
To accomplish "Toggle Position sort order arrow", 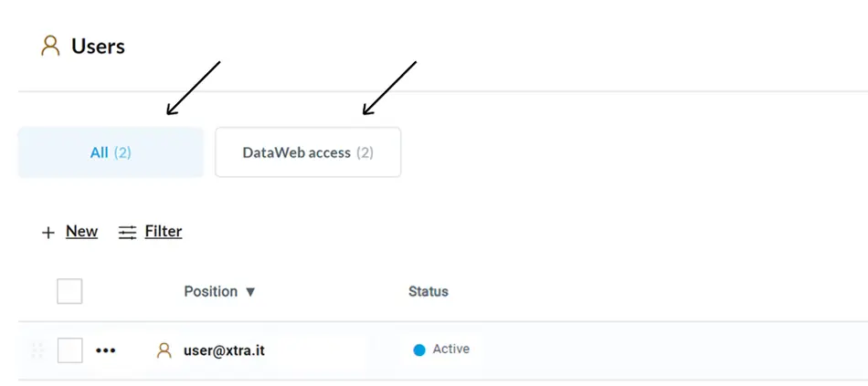I will tap(250, 292).
